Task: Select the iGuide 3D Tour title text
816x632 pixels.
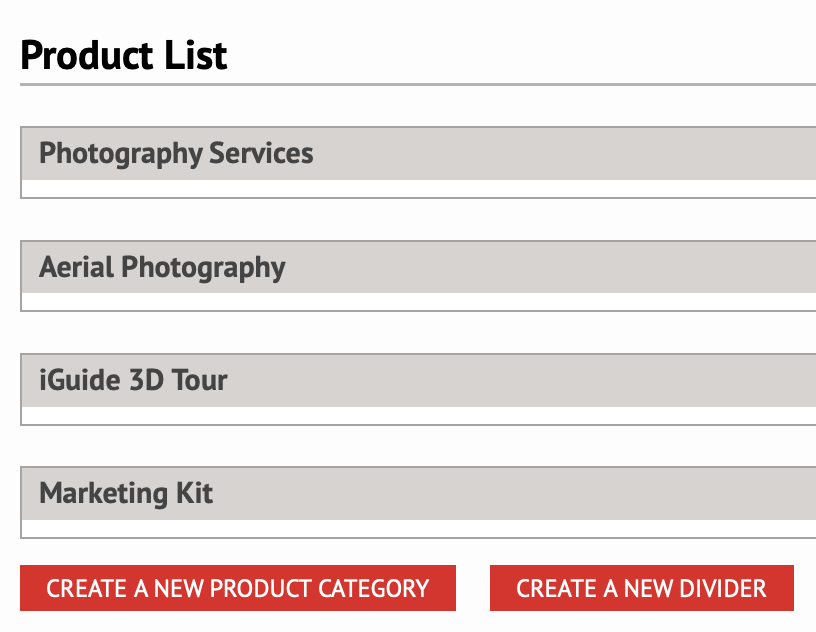Action: pyautogui.click(x=133, y=380)
